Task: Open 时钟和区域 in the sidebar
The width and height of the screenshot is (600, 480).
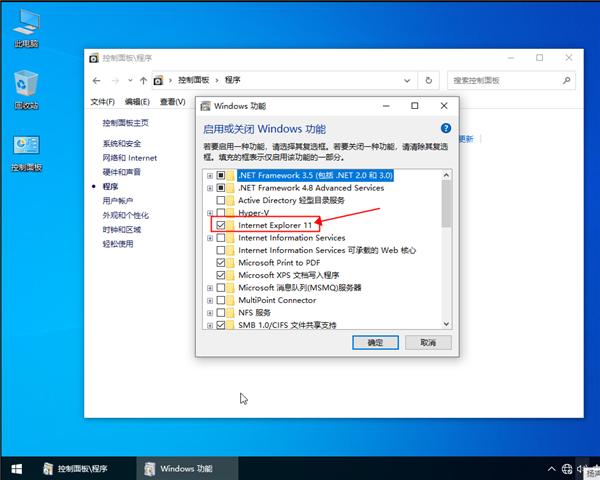Action: coord(122,230)
